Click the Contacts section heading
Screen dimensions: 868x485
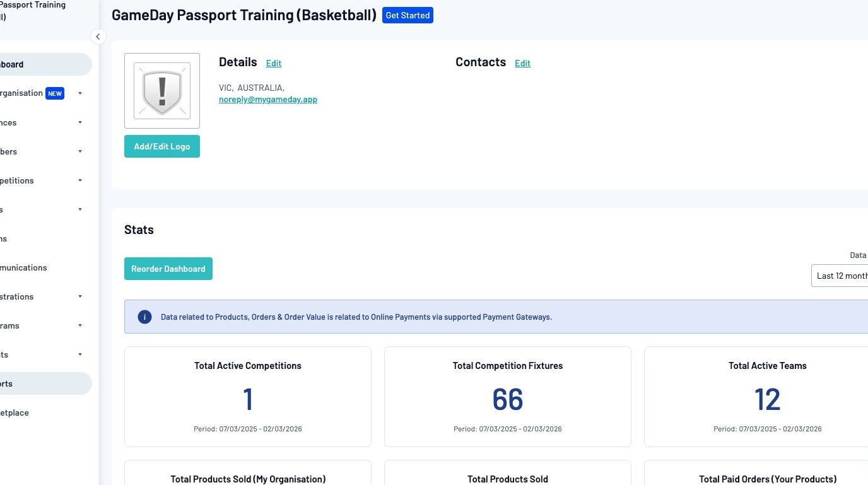tap(481, 62)
